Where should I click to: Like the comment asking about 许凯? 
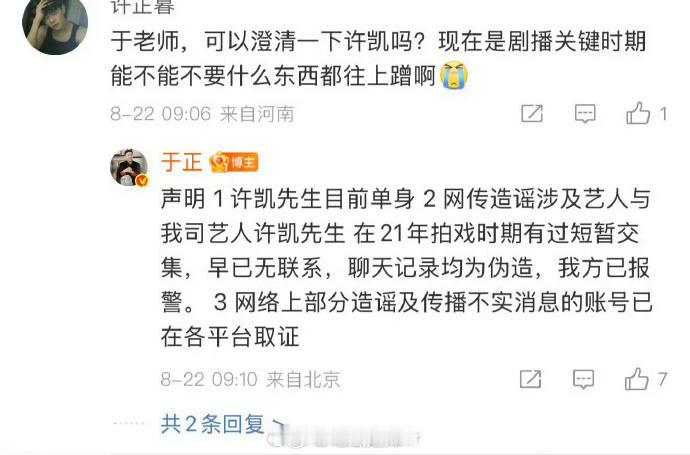click(x=638, y=113)
